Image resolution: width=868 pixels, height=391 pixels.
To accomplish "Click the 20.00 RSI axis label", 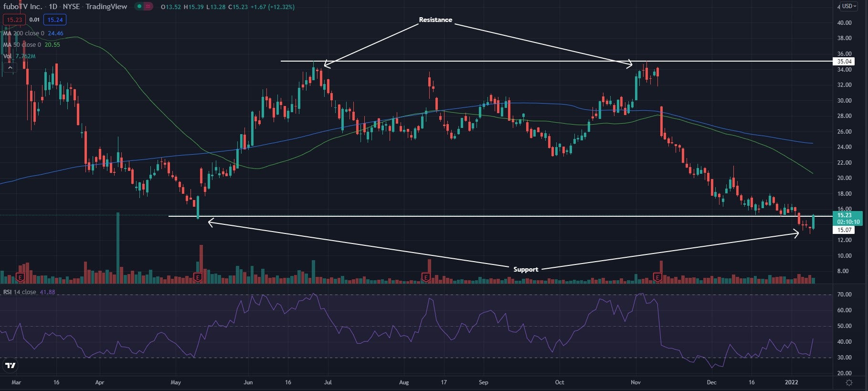I will 844,373.
